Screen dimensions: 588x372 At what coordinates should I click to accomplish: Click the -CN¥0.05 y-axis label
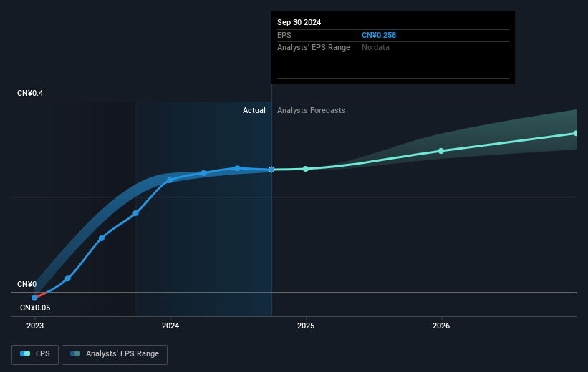pyautogui.click(x=34, y=308)
